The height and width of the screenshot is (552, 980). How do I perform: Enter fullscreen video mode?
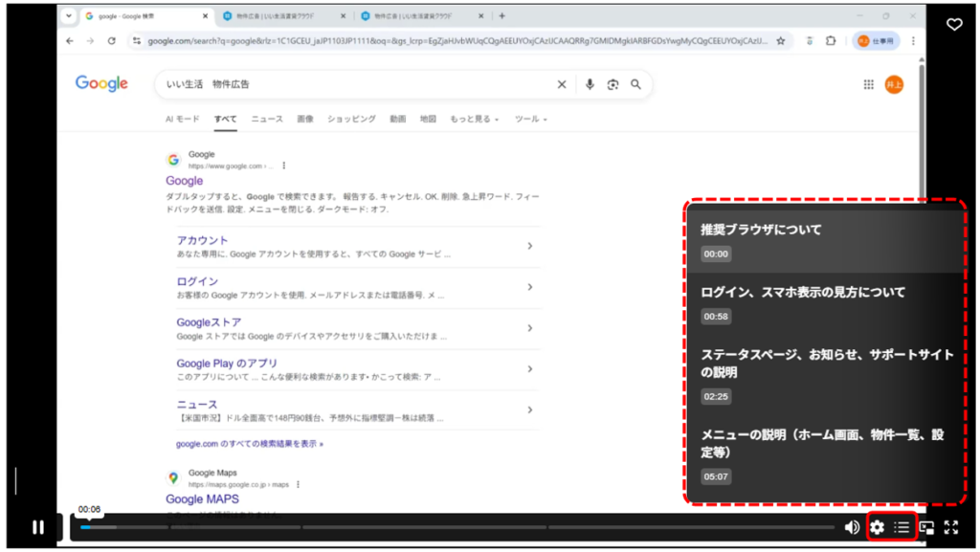click(951, 528)
